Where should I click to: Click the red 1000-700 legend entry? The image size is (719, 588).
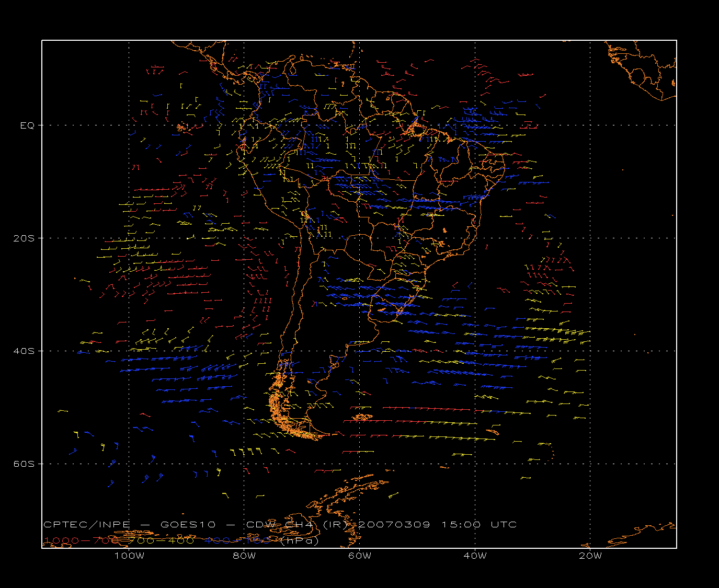click(x=83, y=540)
